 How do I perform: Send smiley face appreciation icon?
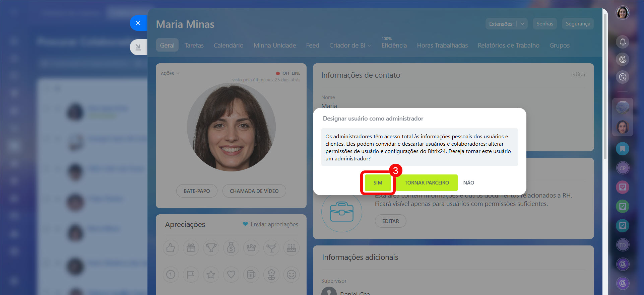292,275
